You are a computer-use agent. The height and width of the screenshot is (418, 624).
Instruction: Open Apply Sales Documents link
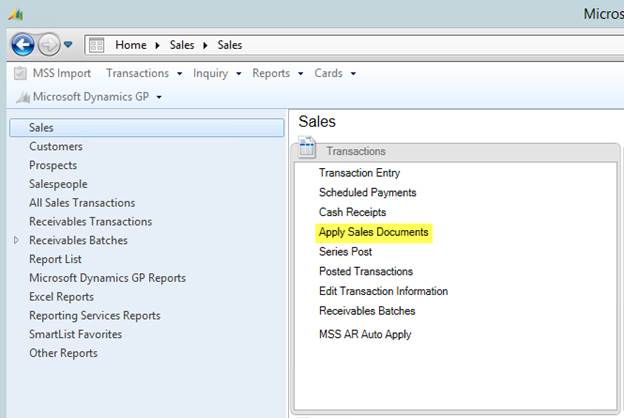pos(373,232)
